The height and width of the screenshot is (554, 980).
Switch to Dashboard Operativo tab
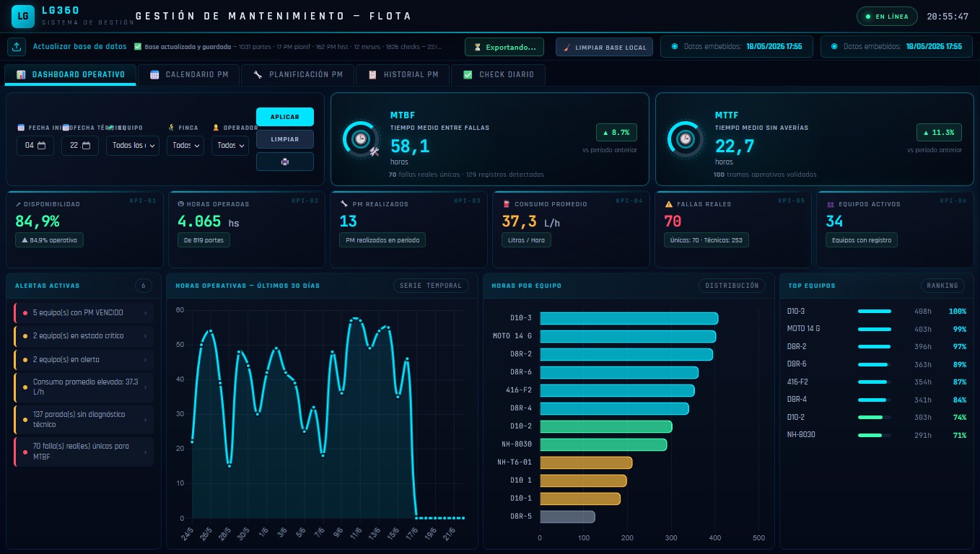point(71,75)
